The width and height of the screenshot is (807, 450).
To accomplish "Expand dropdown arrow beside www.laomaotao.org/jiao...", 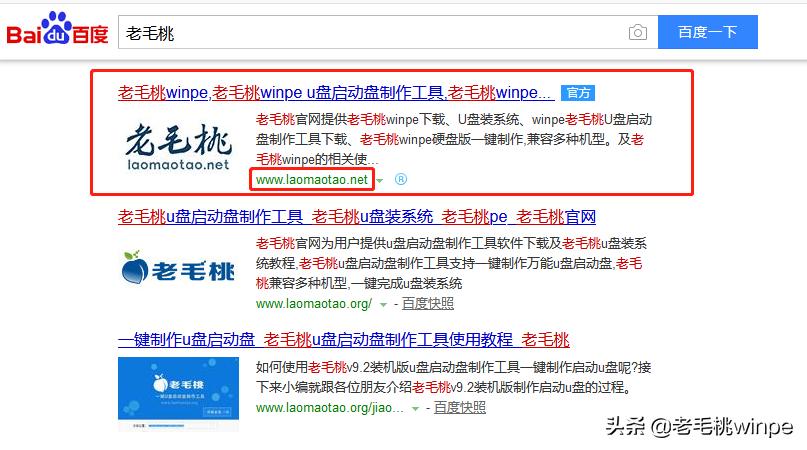I will pos(415,409).
